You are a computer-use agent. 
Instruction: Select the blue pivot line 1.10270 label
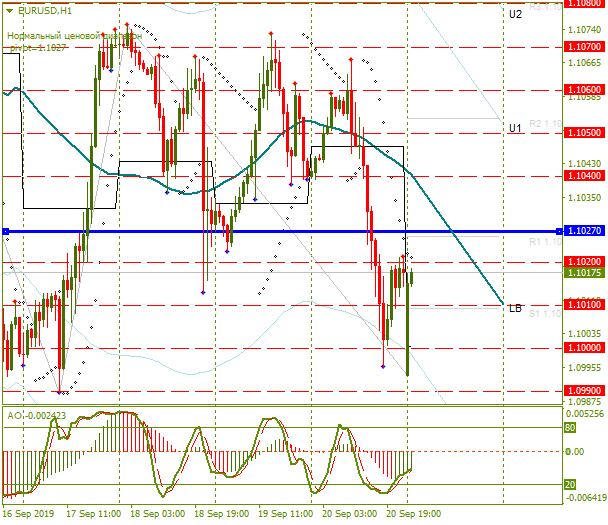tap(584, 231)
